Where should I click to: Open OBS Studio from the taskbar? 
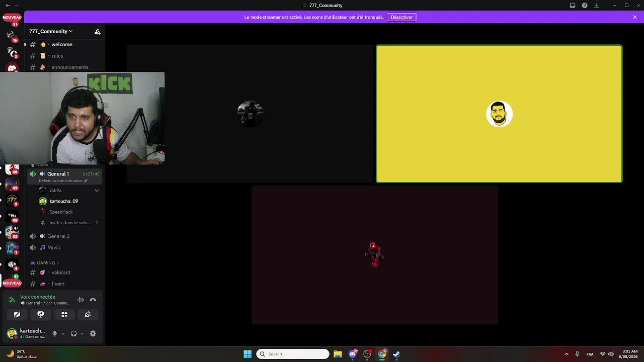367,354
